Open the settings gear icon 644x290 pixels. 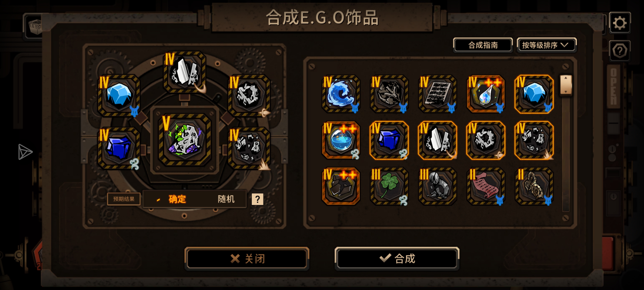pyautogui.click(x=619, y=23)
